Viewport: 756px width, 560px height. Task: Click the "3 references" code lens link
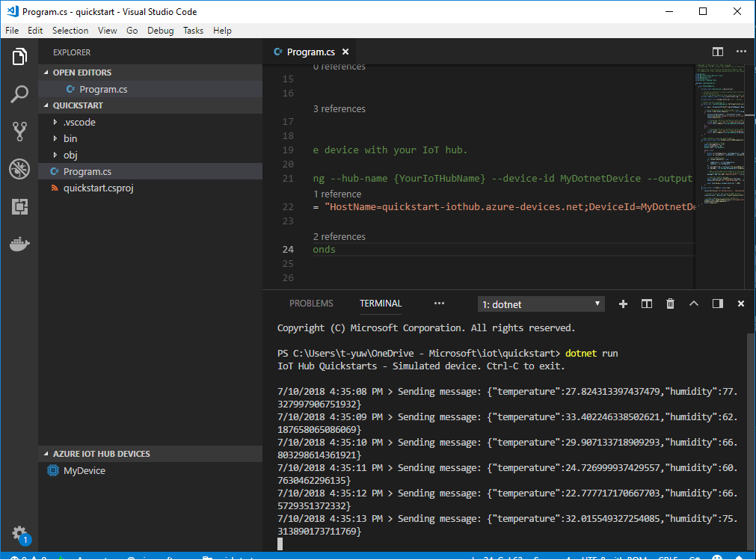point(339,109)
